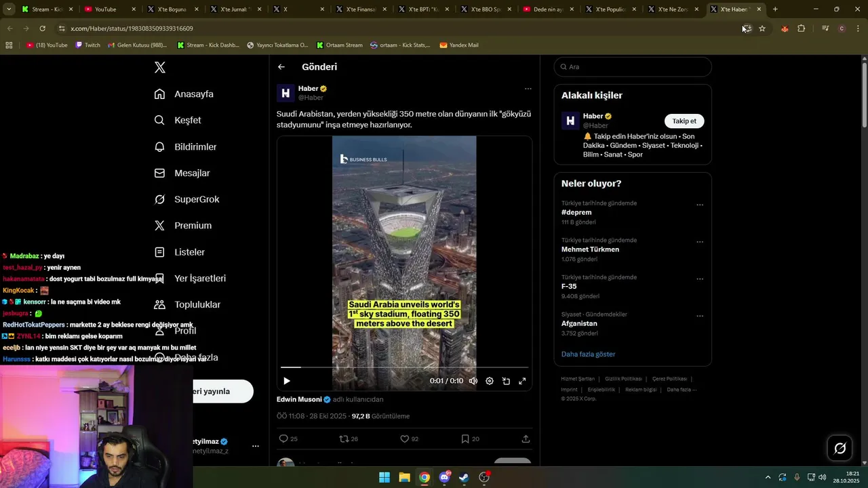Click the X logo in the sidebar
This screenshot has height=488, width=868.
pyautogui.click(x=160, y=67)
